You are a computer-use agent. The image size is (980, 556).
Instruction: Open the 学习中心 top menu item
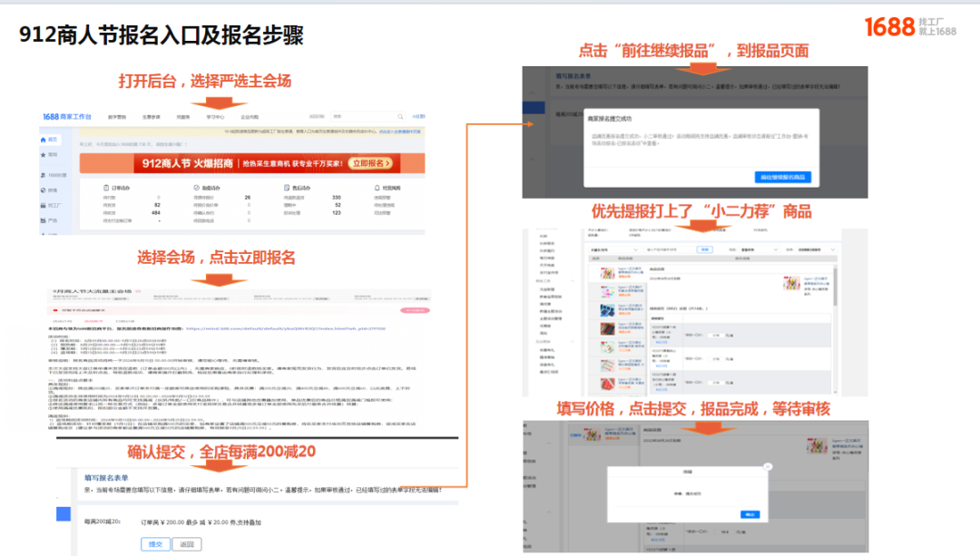[215, 117]
